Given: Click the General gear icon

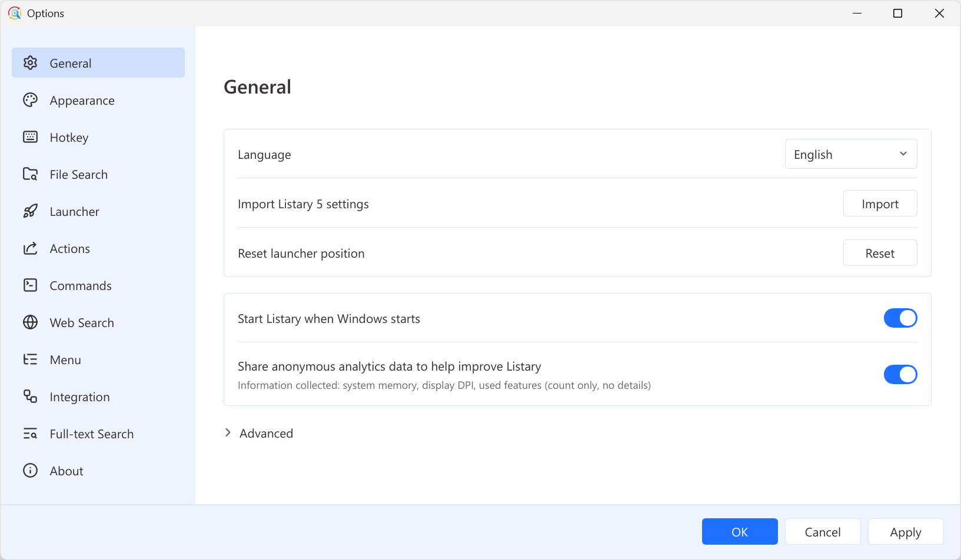Looking at the screenshot, I should [30, 63].
